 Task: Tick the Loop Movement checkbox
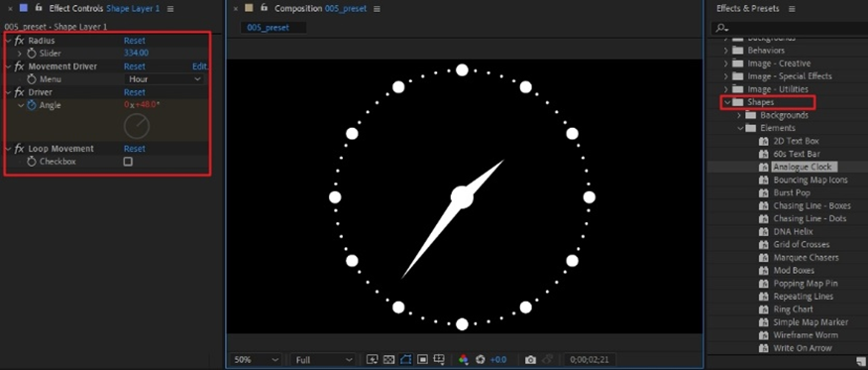tap(128, 162)
